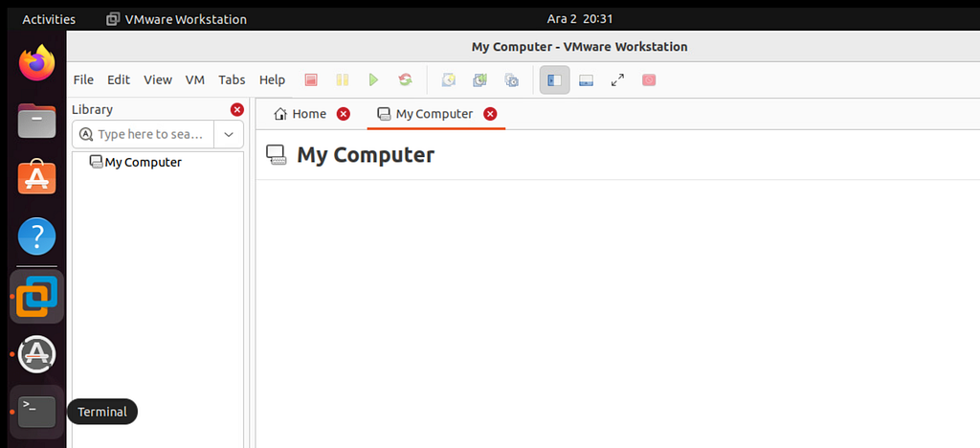Click the clock showing Ara 2 20:31

click(579, 19)
